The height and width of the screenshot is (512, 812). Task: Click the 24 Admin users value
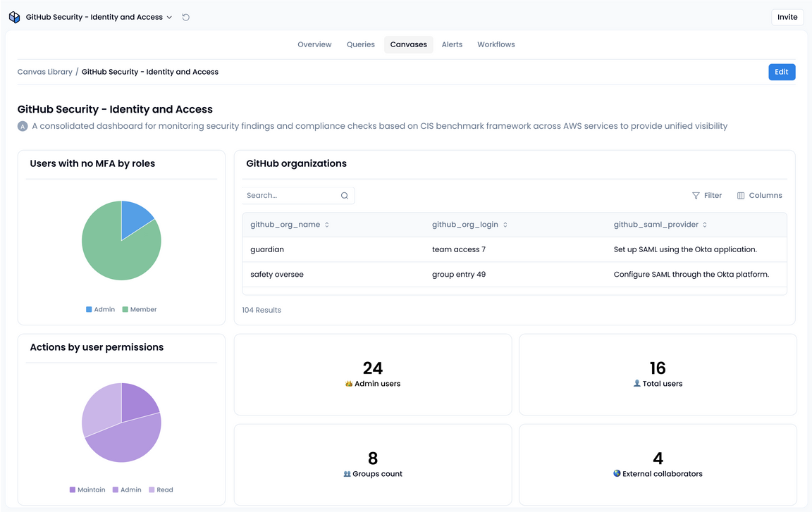[x=373, y=368]
